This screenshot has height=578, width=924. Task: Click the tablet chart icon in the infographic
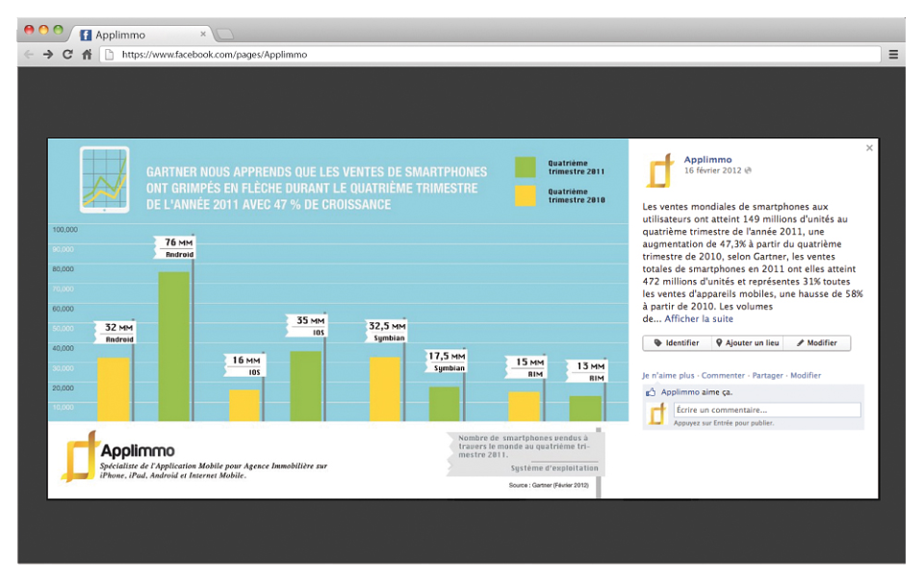coord(104,180)
